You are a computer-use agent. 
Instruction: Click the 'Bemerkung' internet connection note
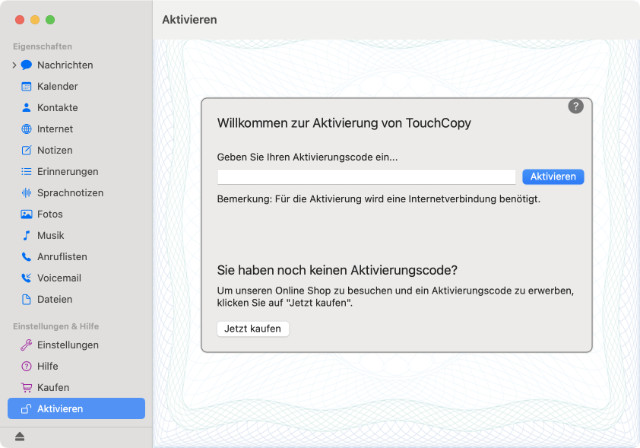(379, 199)
